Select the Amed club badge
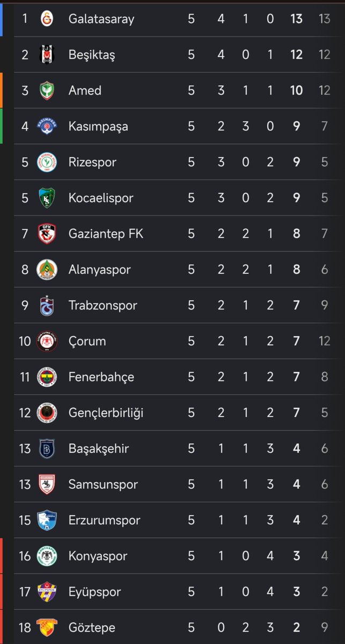 (x=47, y=90)
